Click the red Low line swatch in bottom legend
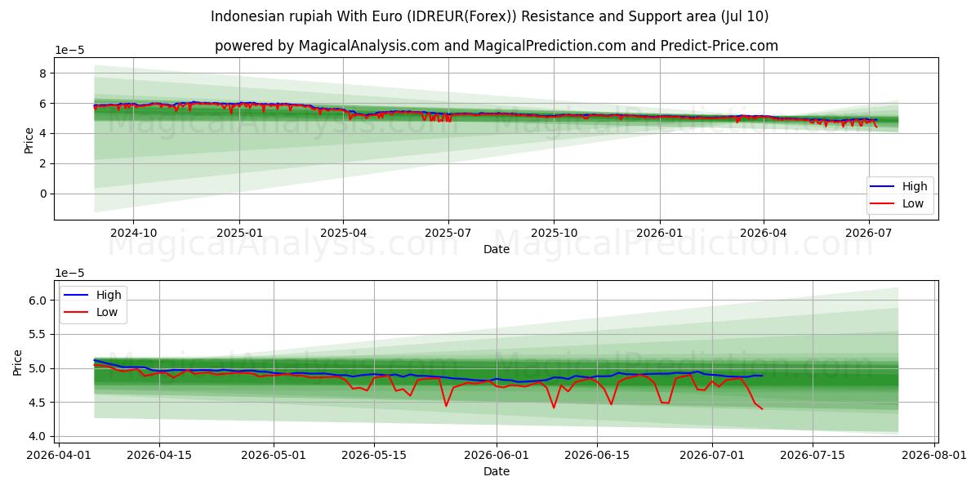 [75, 313]
